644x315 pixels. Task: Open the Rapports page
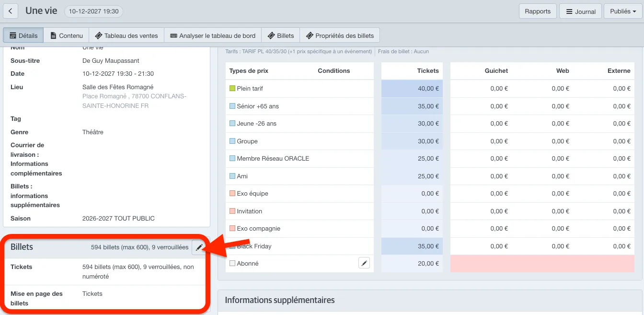(538, 11)
